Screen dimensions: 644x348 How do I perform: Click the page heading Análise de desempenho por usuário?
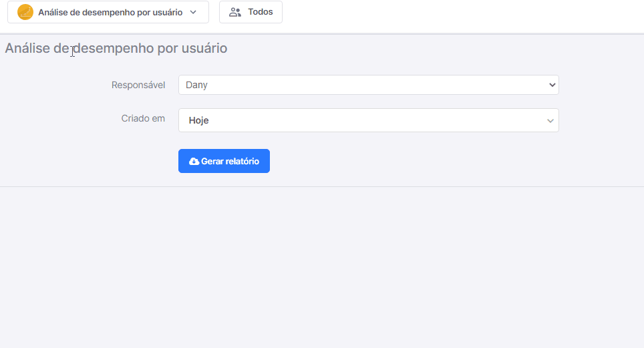pos(116,48)
